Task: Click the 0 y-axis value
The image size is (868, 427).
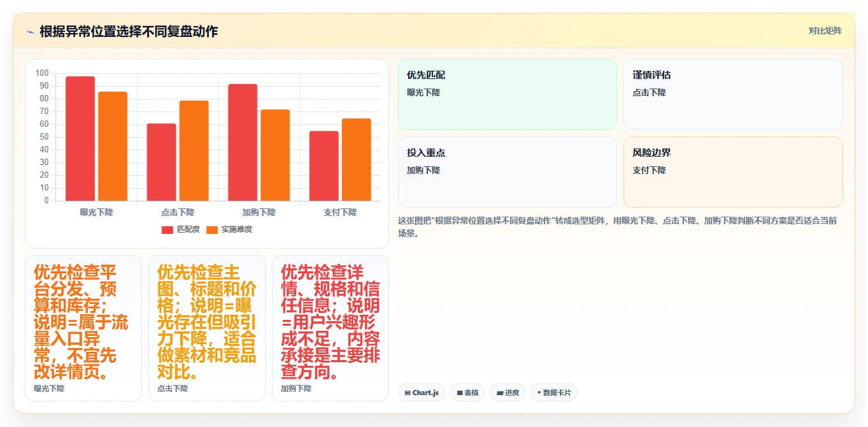Action: 46,201
